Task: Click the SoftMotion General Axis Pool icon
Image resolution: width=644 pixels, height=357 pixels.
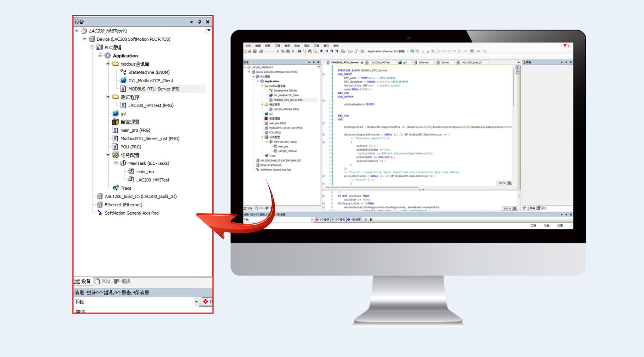Action: pos(100,213)
